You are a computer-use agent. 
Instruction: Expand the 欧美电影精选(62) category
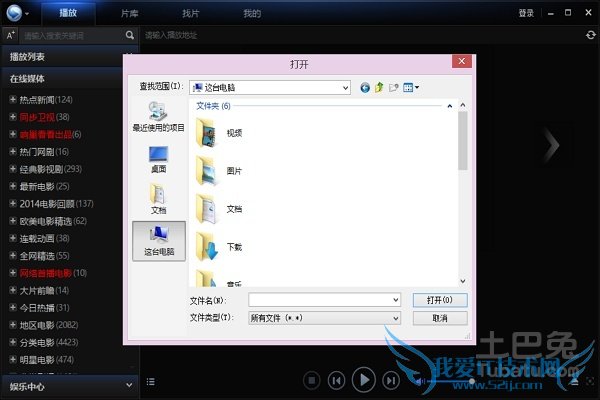click(13, 221)
